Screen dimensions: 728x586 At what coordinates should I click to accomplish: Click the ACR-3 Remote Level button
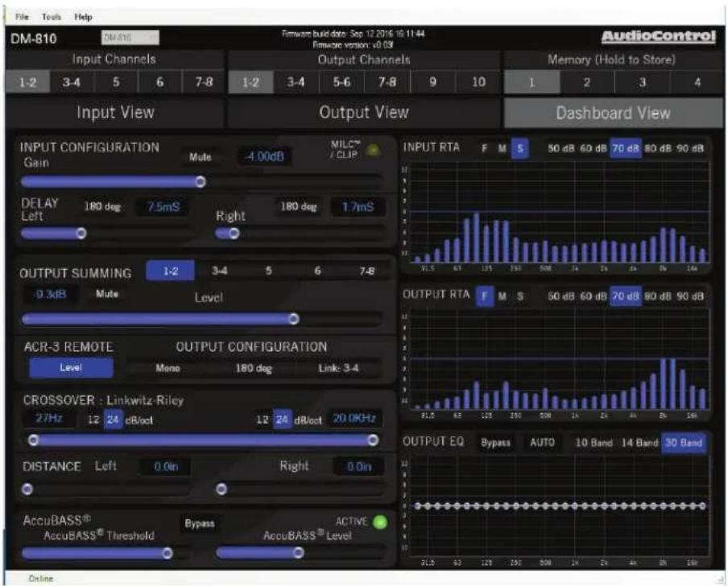pyautogui.click(x=71, y=368)
